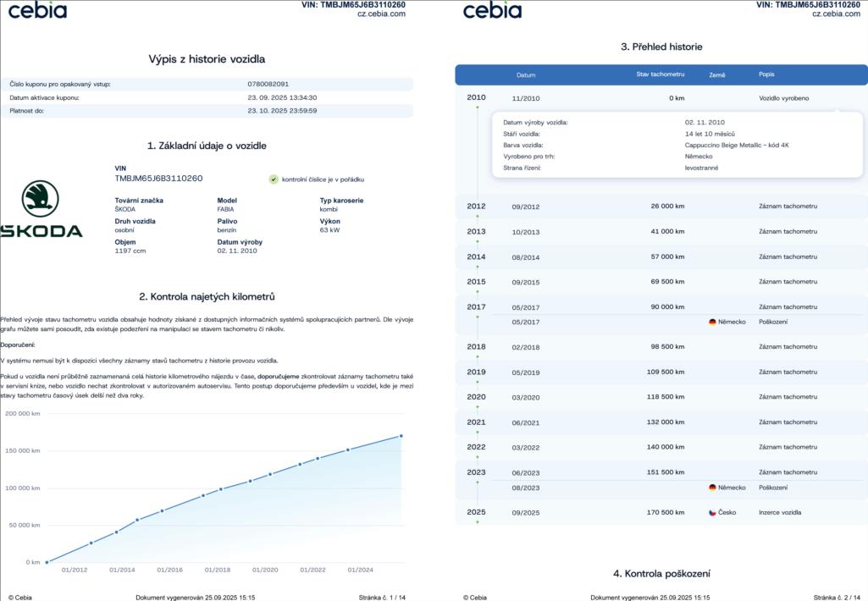The height and width of the screenshot is (601, 868).
Task: Click the Czech flag in the 09/2025 row
Action: 712,512
